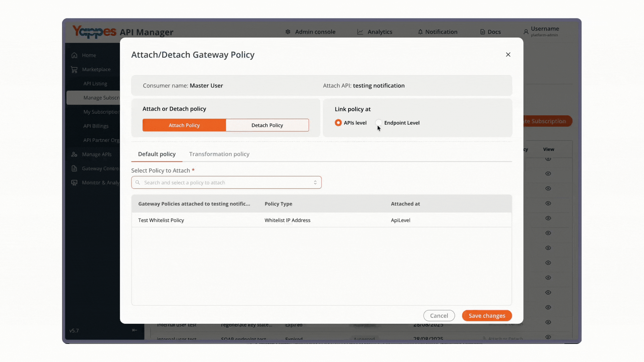Open API Billings in the sidebar
Screen dimensions: 644x362
(96, 126)
